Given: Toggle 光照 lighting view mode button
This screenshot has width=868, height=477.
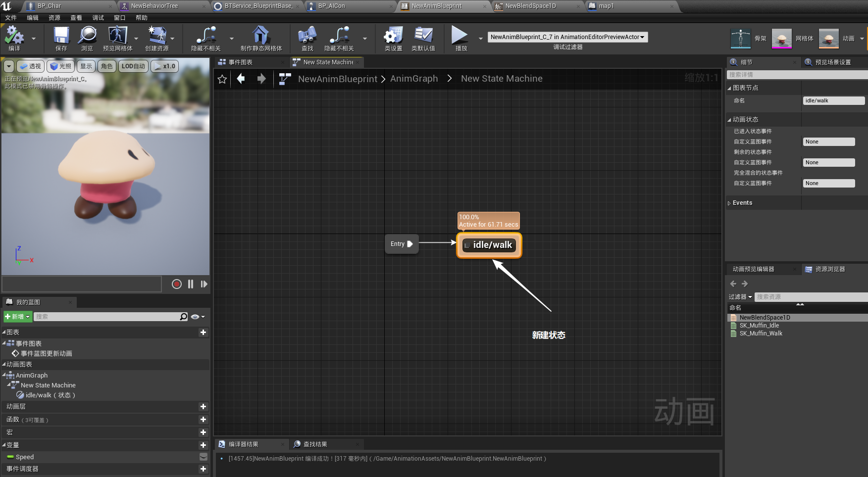Looking at the screenshot, I should [61, 66].
